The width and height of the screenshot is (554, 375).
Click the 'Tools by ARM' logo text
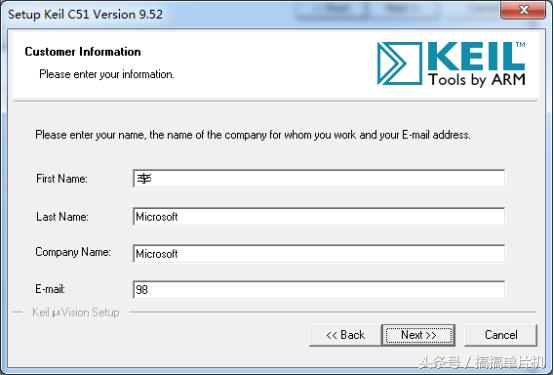[477, 80]
